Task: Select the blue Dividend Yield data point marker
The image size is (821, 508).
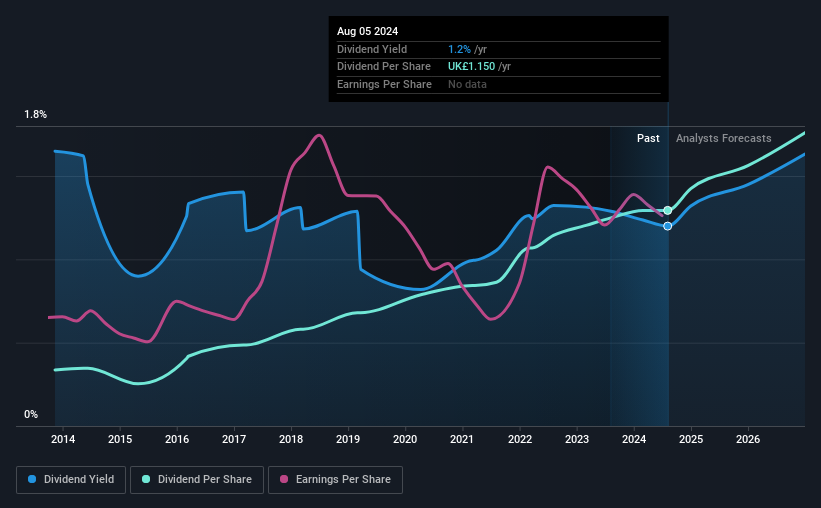Action: (668, 226)
